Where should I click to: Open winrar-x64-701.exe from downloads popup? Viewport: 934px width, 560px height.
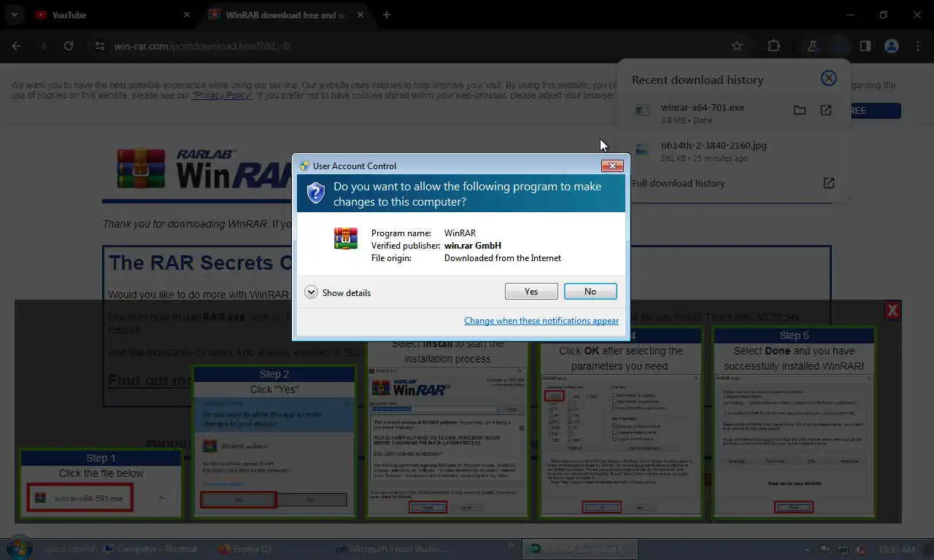pyautogui.click(x=826, y=110)
